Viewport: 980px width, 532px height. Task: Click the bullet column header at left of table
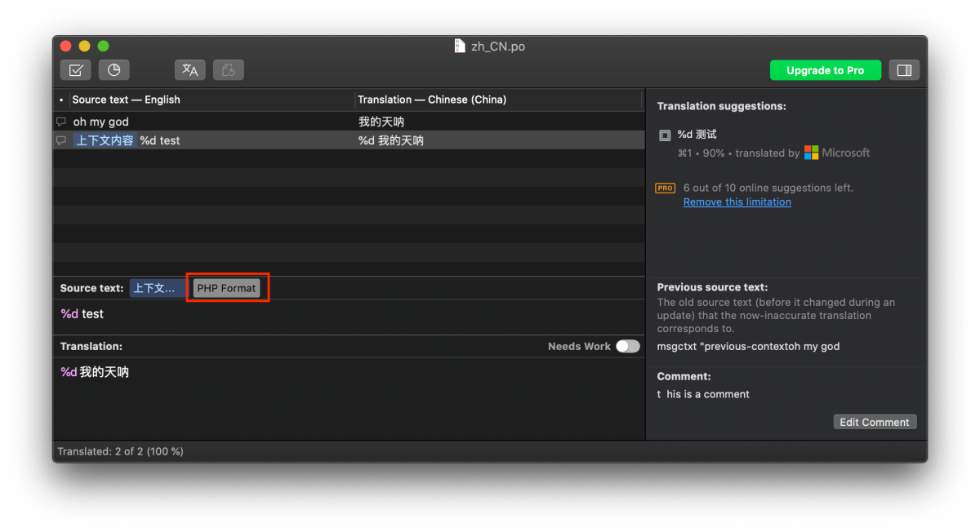point(61,100)
